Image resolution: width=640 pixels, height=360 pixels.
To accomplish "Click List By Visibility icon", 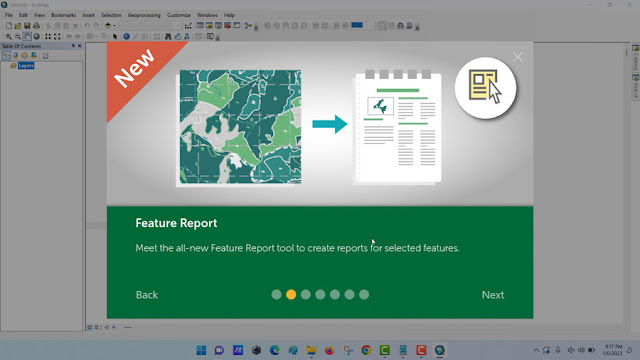I will 24,55.
